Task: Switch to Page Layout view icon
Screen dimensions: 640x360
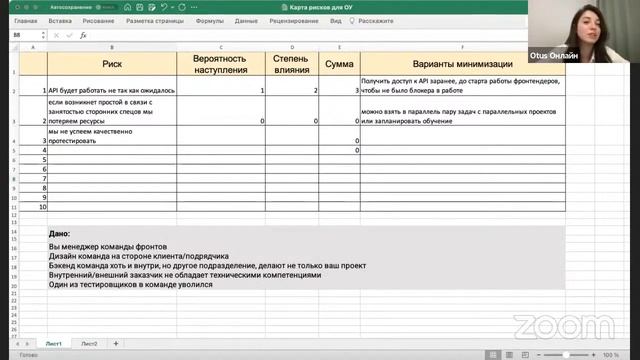Action: pos(509,355)
